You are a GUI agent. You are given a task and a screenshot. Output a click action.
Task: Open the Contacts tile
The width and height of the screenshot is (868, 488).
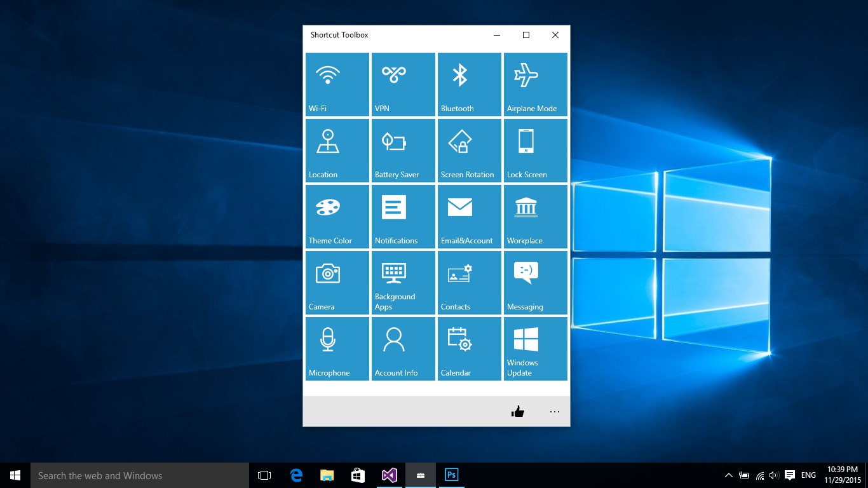pyautogui.click(x=470, y=283)
